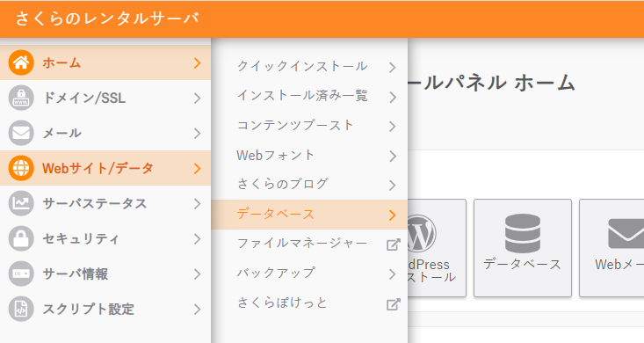This screenshot has width=644, height=343.
Task: Click the Web site/data globe icon
Action: pyautogui.click(x=21, y=168)
